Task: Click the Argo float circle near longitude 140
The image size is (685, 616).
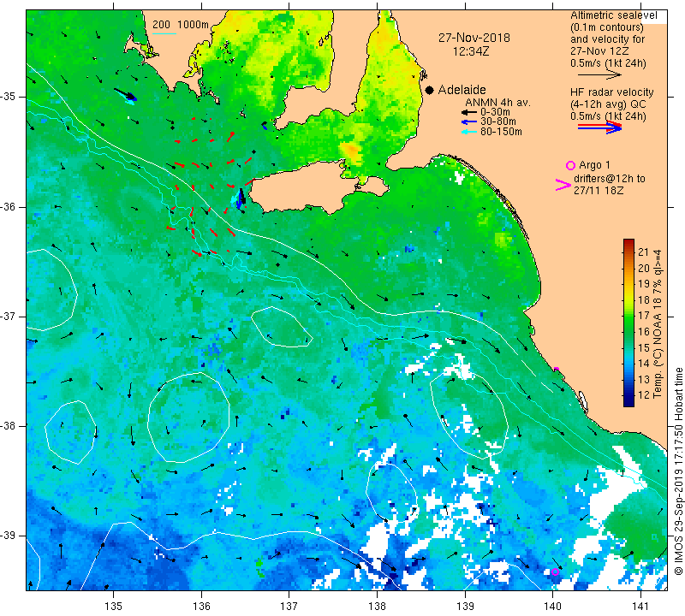Action: (555, 572)
